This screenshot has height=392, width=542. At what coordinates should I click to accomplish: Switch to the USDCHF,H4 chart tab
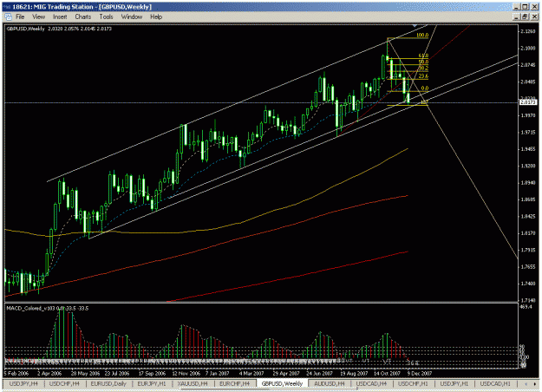pos(64,383)
